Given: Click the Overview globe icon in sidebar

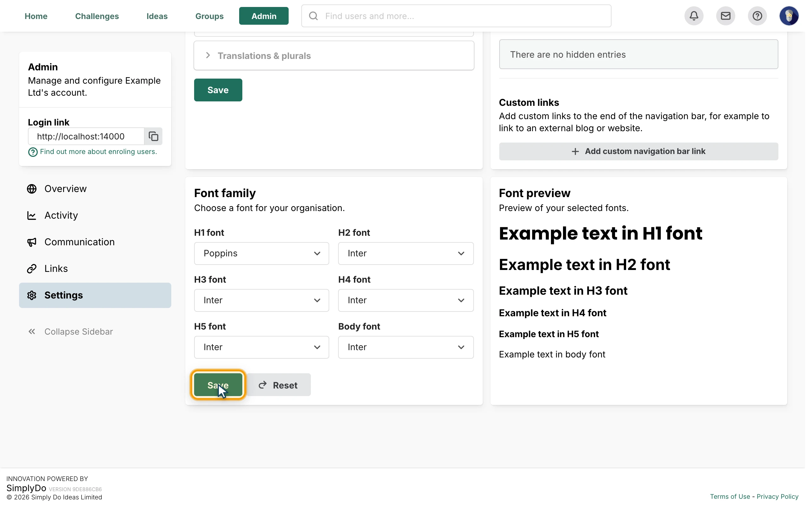Looking at the screenshot, I should coord(32,189).
